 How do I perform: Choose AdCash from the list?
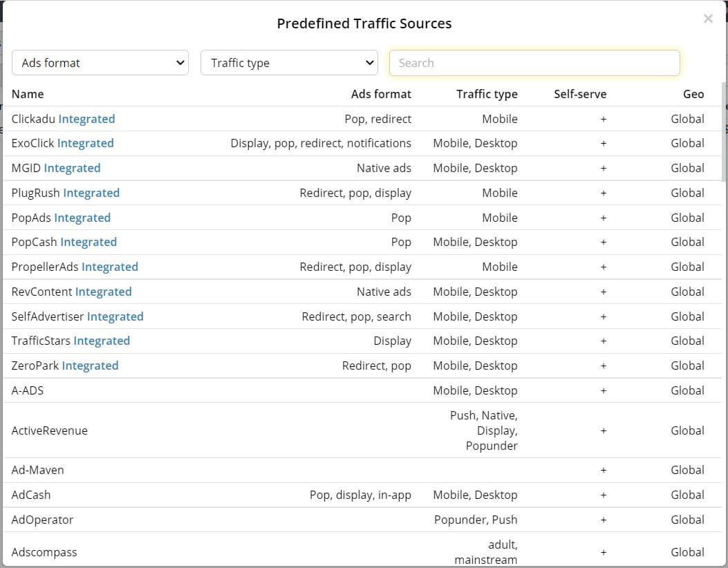(x=31, y=495)
